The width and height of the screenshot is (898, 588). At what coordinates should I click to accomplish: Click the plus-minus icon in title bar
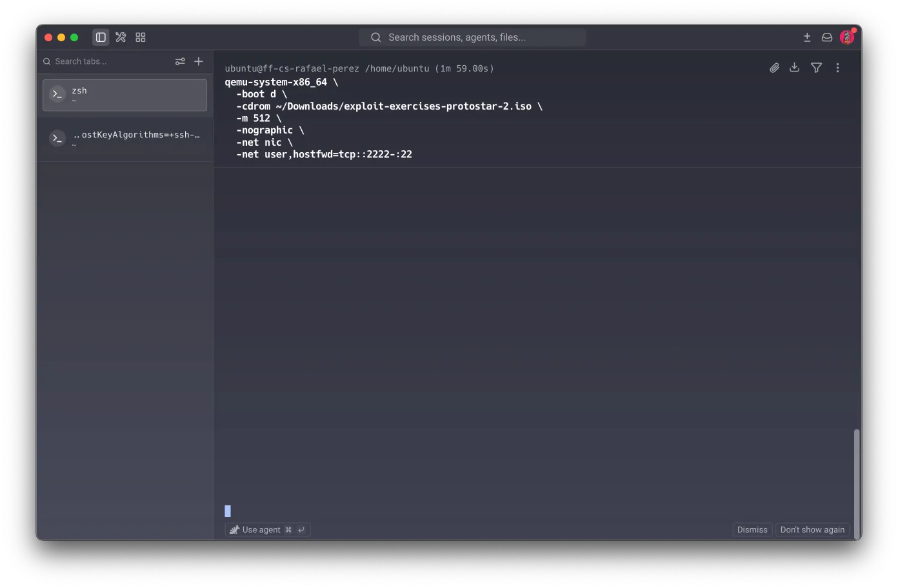(x=807, y=37)
